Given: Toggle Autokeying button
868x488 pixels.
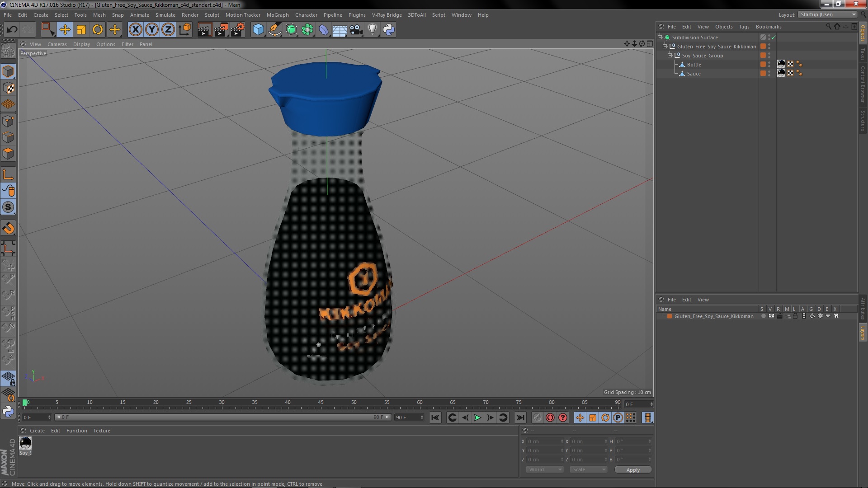Looking at the screenshot, I should pyautogui.click(x=550, y=418).
